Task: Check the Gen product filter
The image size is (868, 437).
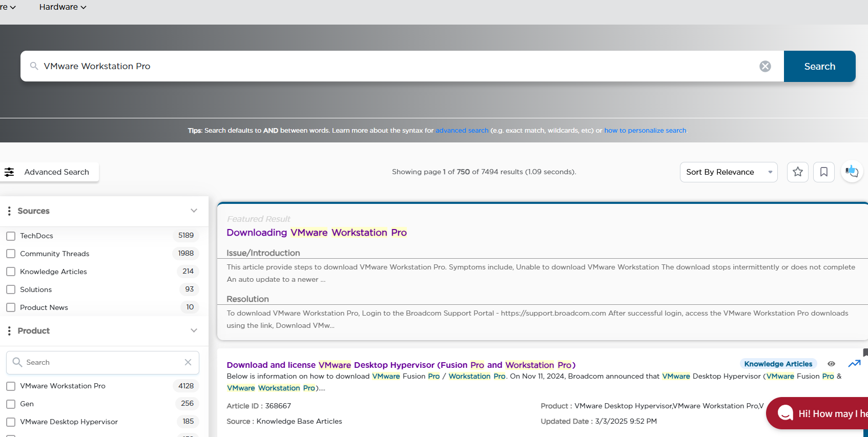Action: tap(11, 404)
